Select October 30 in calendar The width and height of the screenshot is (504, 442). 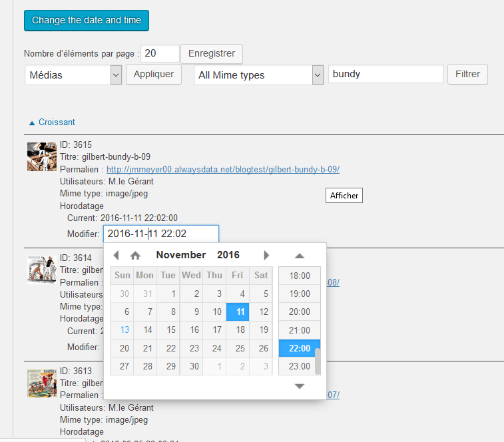(122, 294)
